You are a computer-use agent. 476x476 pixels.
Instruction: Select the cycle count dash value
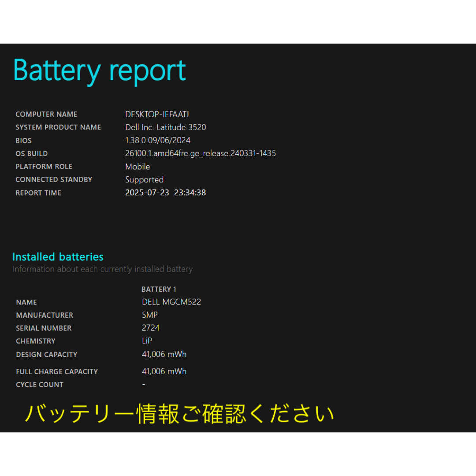(144, 384)
